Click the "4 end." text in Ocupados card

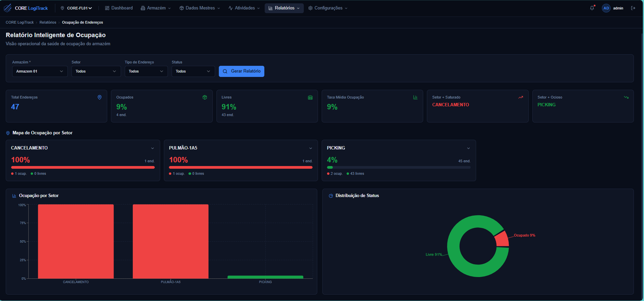pos(122,115)
